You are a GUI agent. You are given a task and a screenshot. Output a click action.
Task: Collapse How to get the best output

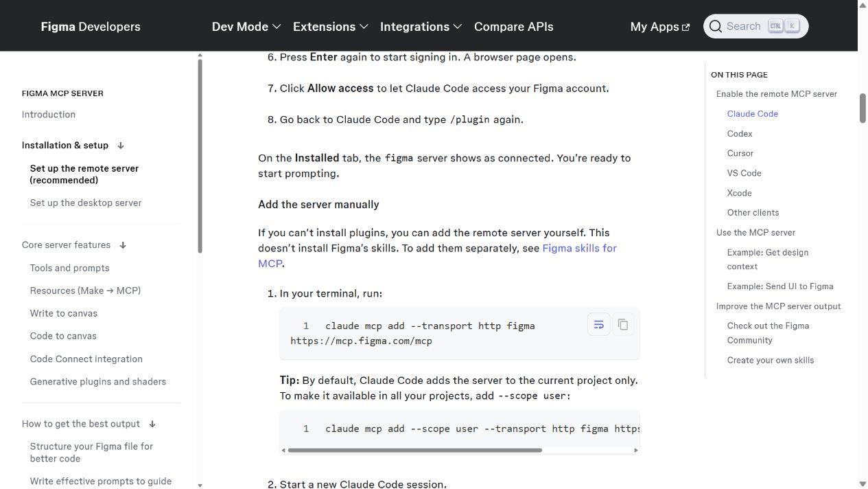(152, 424)
